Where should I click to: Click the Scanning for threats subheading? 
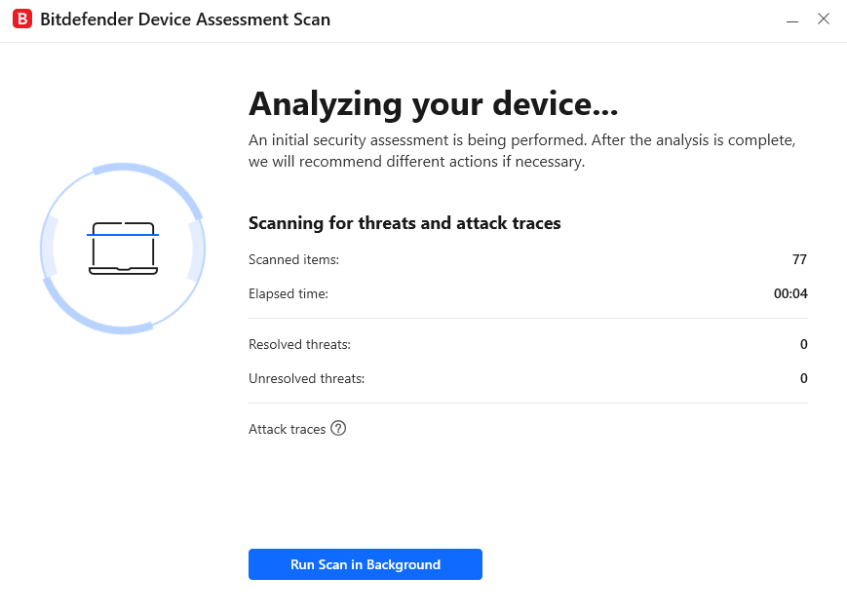pos(404,223)
